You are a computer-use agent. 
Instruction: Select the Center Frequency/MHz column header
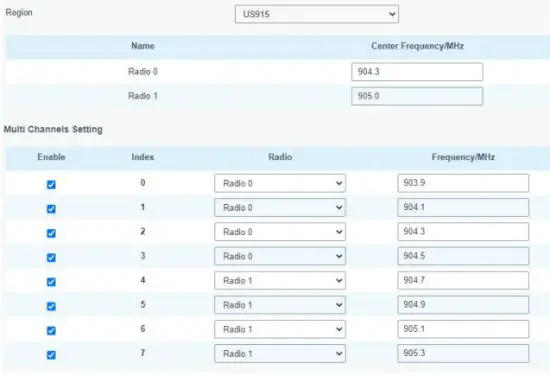417,46
